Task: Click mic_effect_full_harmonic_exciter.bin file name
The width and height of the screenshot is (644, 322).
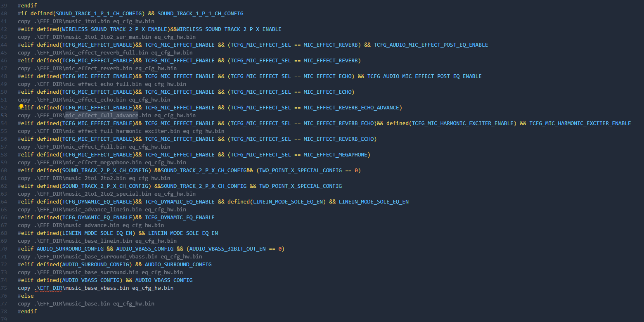Action: point(122,131)
